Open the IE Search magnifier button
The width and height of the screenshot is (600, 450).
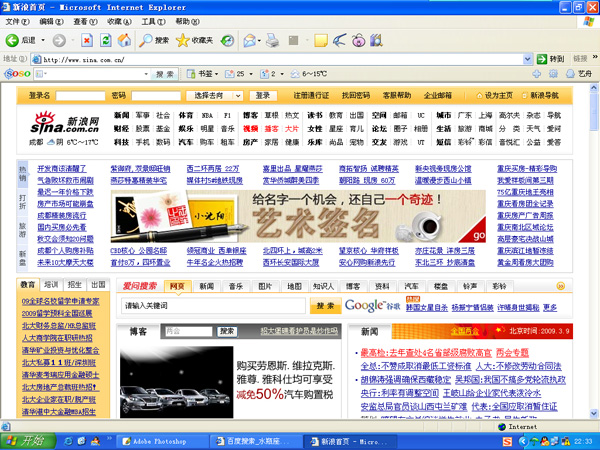(x=146, y=40)
